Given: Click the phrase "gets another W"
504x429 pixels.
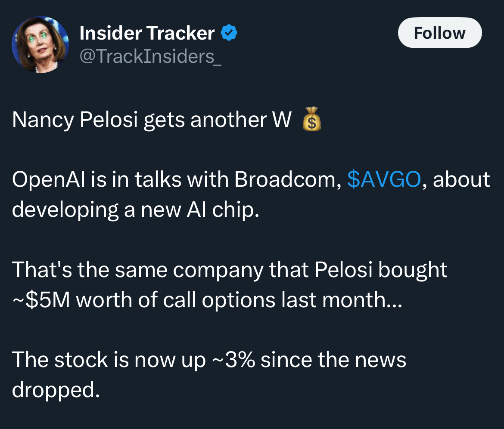Looking at the screenshot, I should click(x=218, y=120).
